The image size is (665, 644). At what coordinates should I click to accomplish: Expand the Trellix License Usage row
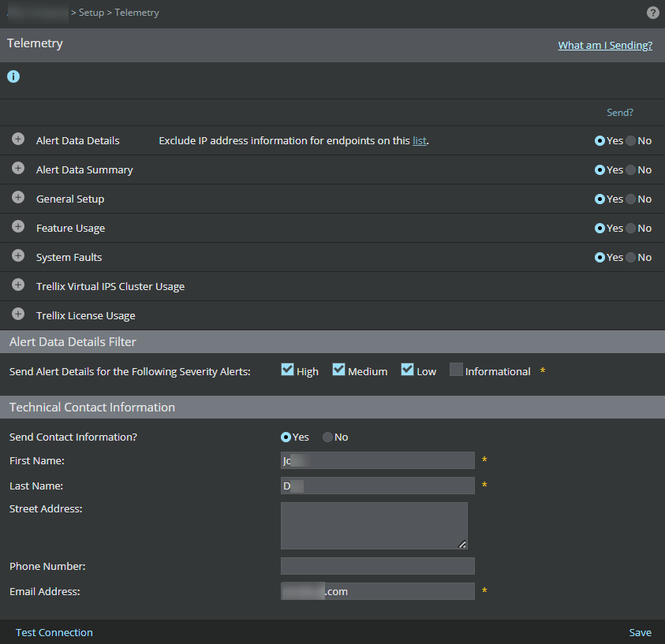pos(18,315)
